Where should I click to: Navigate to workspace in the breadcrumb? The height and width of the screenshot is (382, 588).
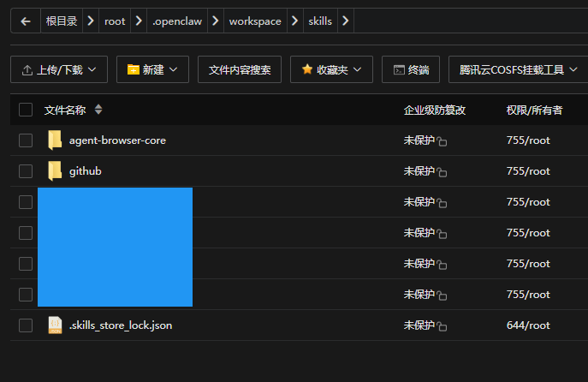pyautogui.click(x=255, y=21)
